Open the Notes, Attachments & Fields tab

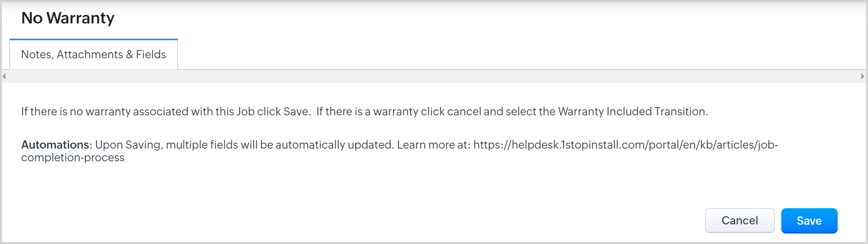[93, 55]
